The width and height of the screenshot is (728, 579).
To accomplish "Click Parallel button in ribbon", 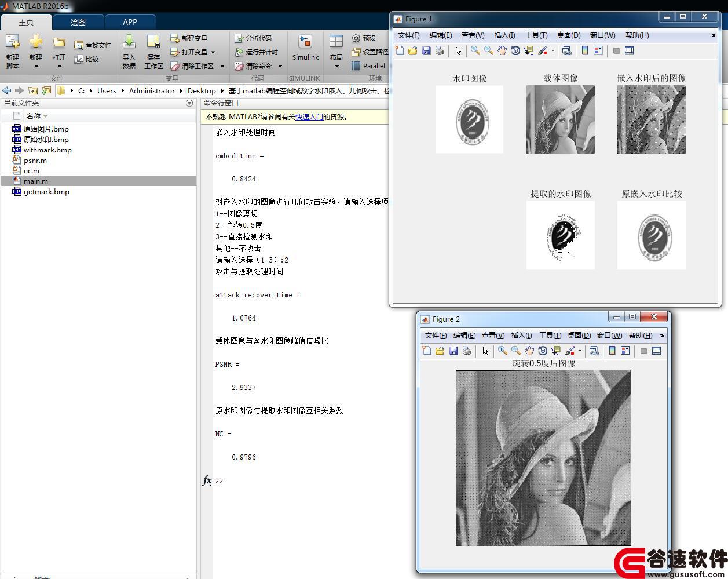I will pos(368,66).
